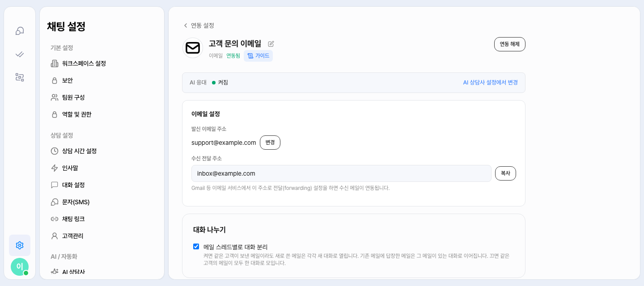Open the settings gear icon
Image resolution: width=644 pixels, height=286 pixels.
click(x=20, y=245)
